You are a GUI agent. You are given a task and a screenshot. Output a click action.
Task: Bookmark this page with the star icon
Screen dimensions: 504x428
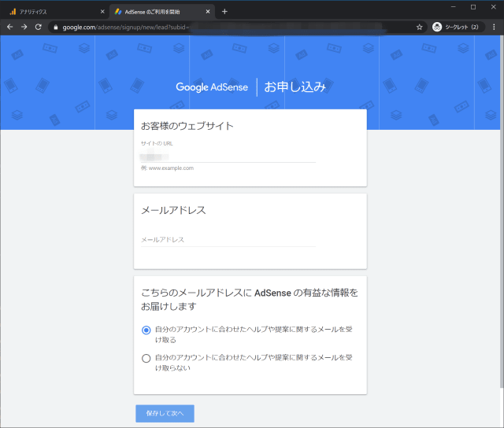420,27
